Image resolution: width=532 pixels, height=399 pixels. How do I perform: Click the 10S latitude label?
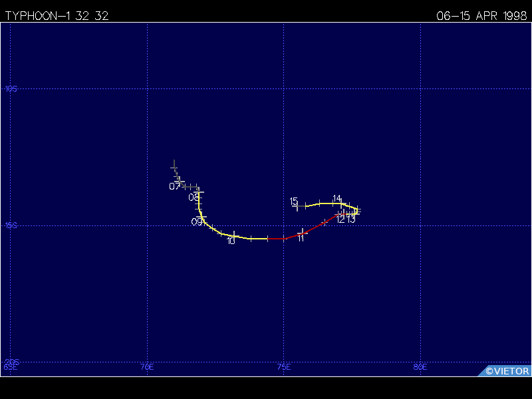pos(11,89)
